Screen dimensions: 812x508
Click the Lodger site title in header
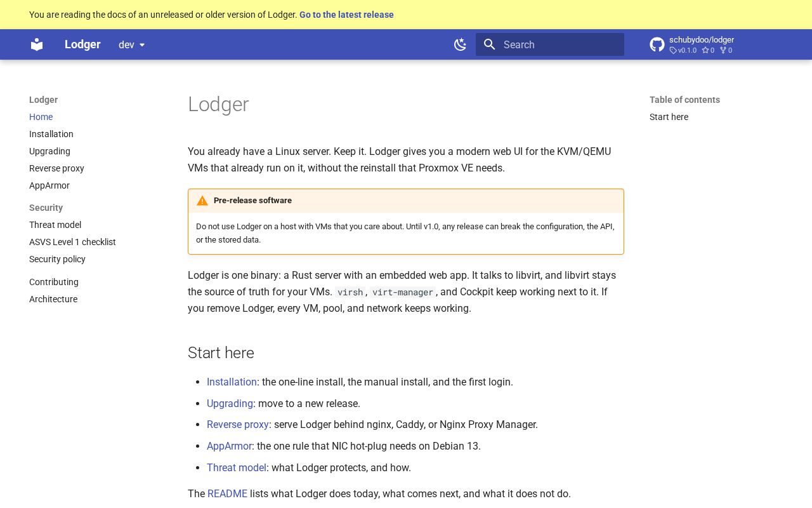82,44
